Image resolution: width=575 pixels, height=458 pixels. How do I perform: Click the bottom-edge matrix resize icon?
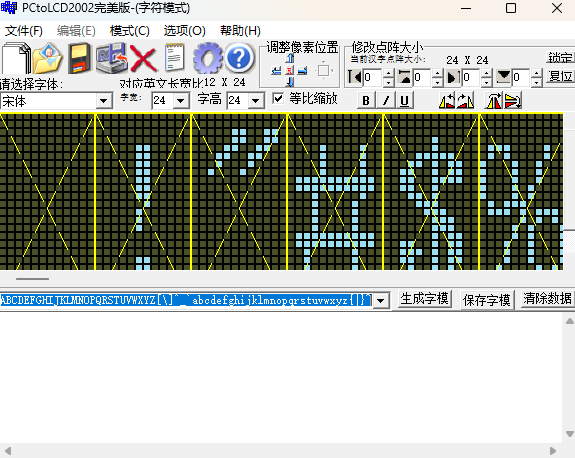(503, 77)
